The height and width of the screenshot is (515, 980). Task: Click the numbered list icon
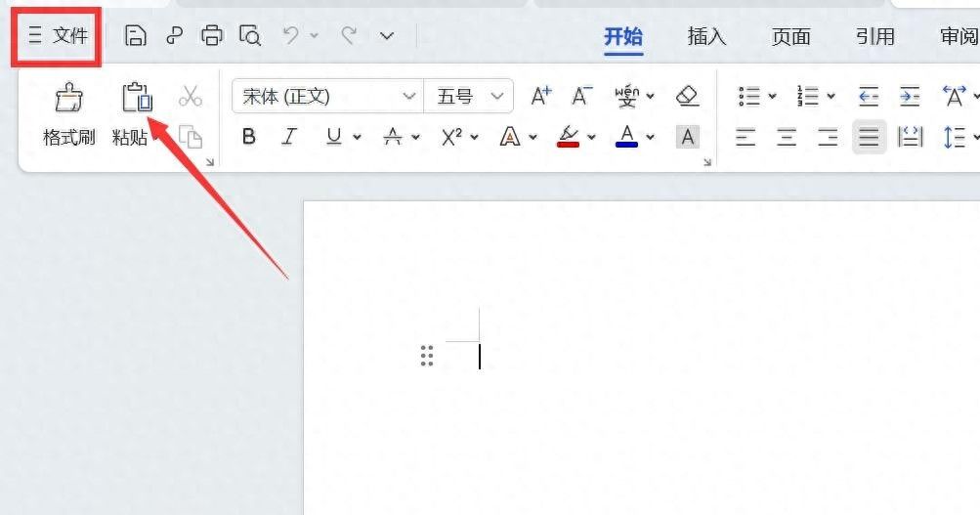click(807, 96)
